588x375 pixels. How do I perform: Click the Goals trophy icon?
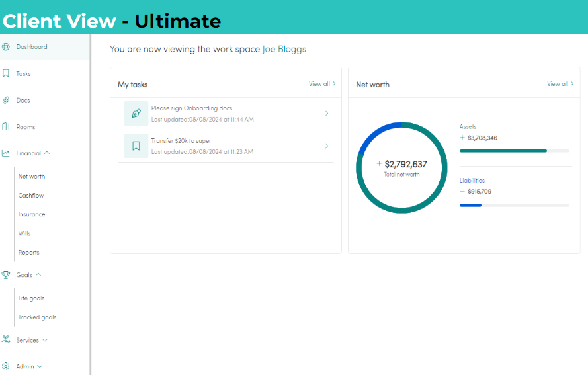click(x=6, y=275)
